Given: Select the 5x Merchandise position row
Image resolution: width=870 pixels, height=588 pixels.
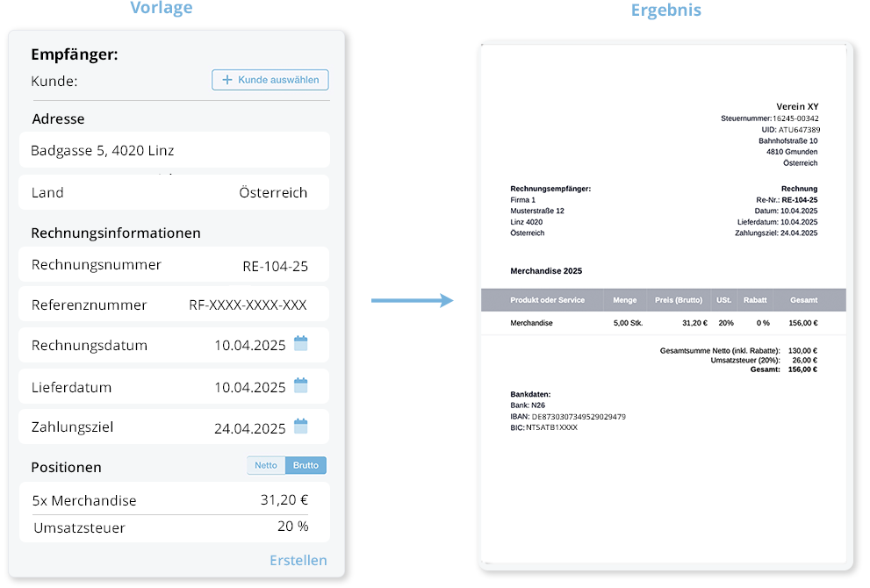Looking at the screenshot, I should pyautogui.click(x=174, y=500).
